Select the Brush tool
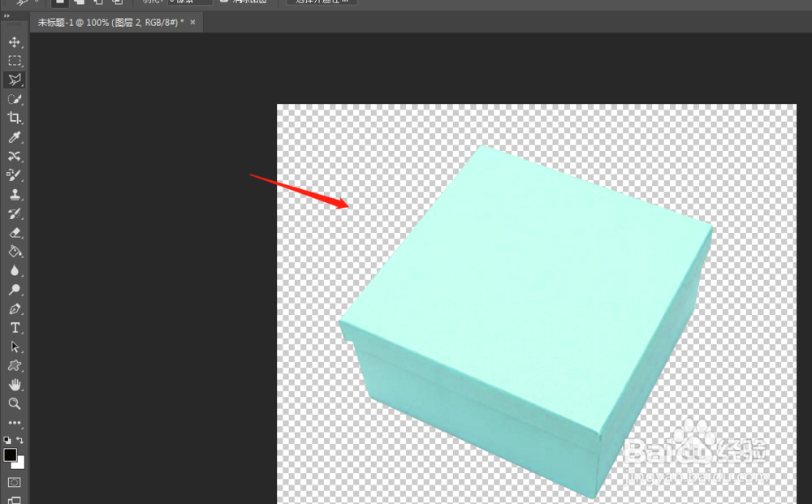 point(15,175)
